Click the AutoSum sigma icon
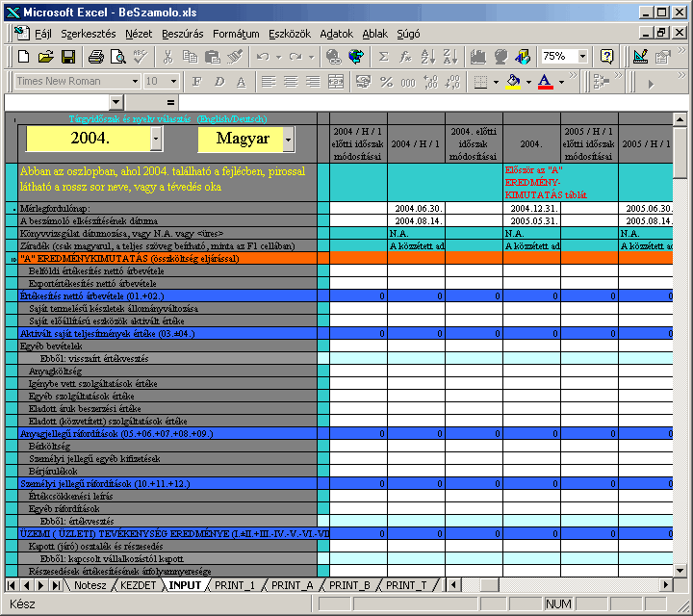693x616 pixels. (x=384, y=57)
